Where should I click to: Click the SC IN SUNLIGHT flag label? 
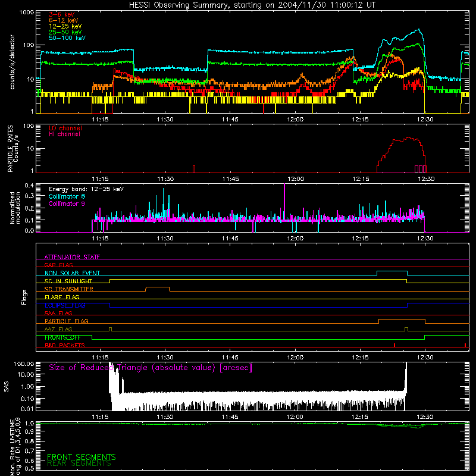pos(68,281)
